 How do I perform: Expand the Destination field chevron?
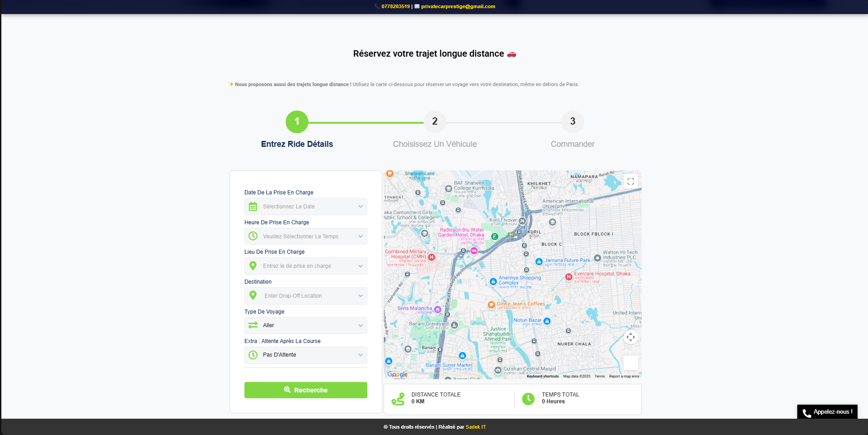click(x=361, y=295)
